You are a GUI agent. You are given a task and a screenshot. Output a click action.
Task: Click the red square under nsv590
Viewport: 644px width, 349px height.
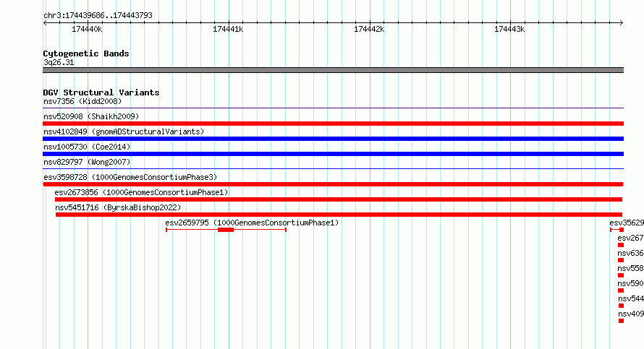click(x=621, y=290)
